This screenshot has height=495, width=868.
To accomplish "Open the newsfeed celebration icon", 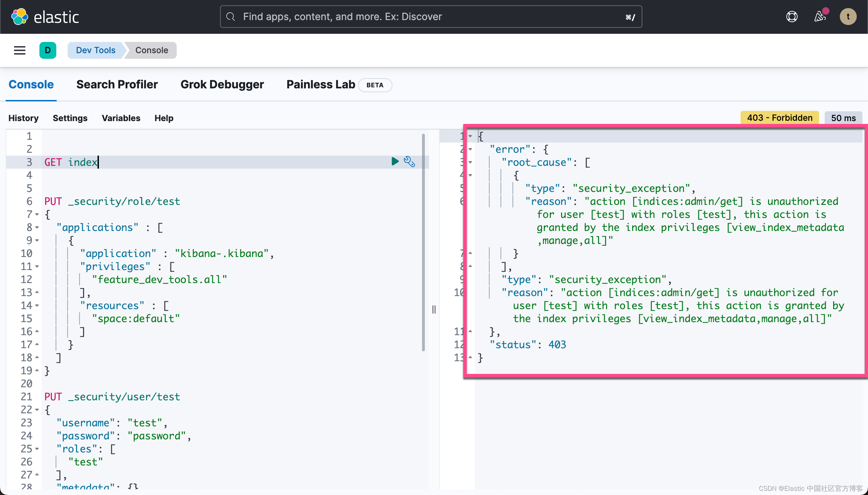I will coord(820,17).
